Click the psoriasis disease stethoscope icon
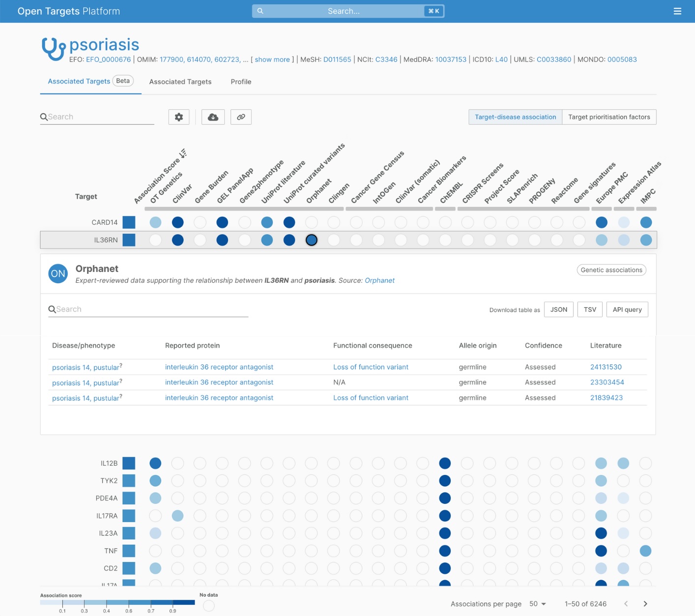The image size is (695, 616). [x=54, y=47]
